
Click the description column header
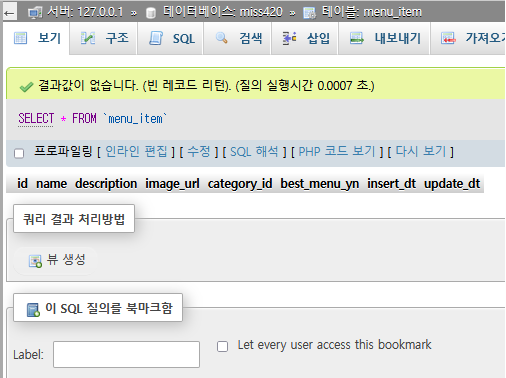point(106,184)
